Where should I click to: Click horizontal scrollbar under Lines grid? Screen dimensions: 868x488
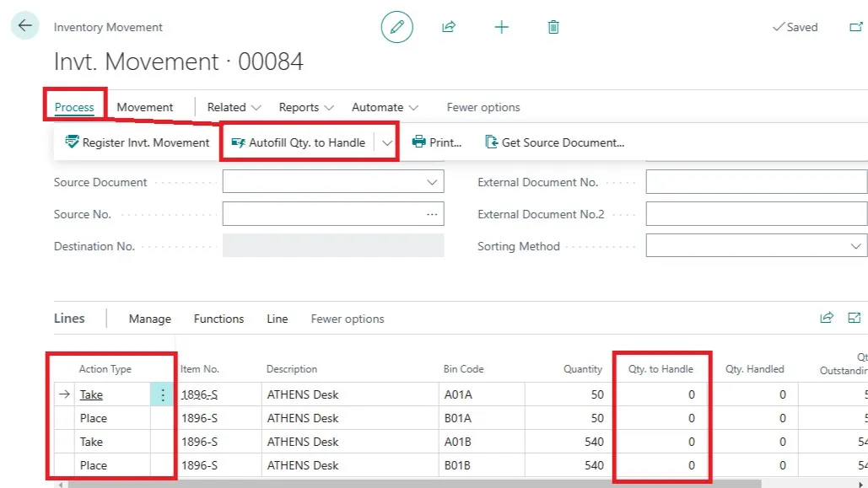pyautogui.click(x=414, y=484)
